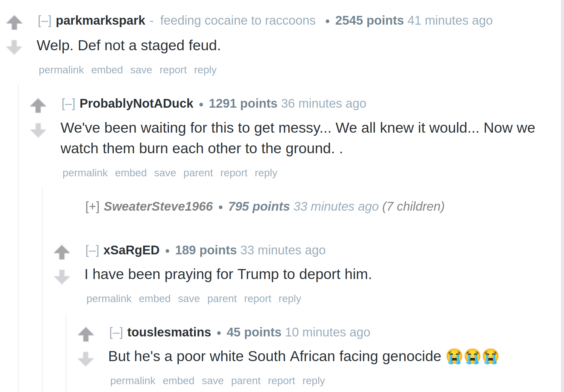
Task: Collapse xSaRgED's comment thread
Action: click(92, 250)
